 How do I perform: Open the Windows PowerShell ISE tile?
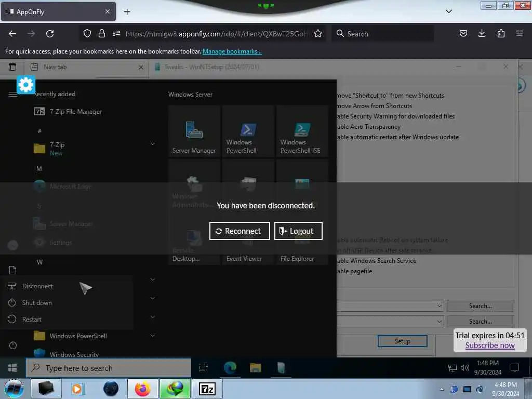302,131
